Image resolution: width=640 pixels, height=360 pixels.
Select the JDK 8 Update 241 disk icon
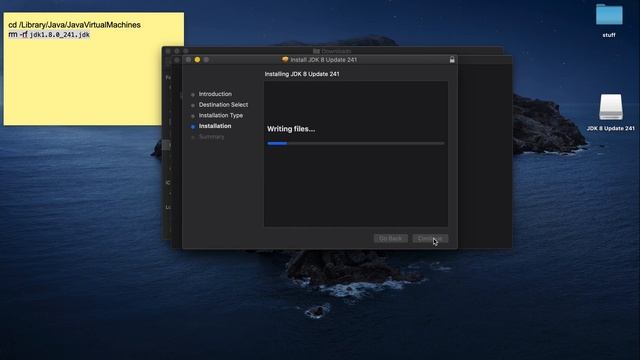click(611, 107)
